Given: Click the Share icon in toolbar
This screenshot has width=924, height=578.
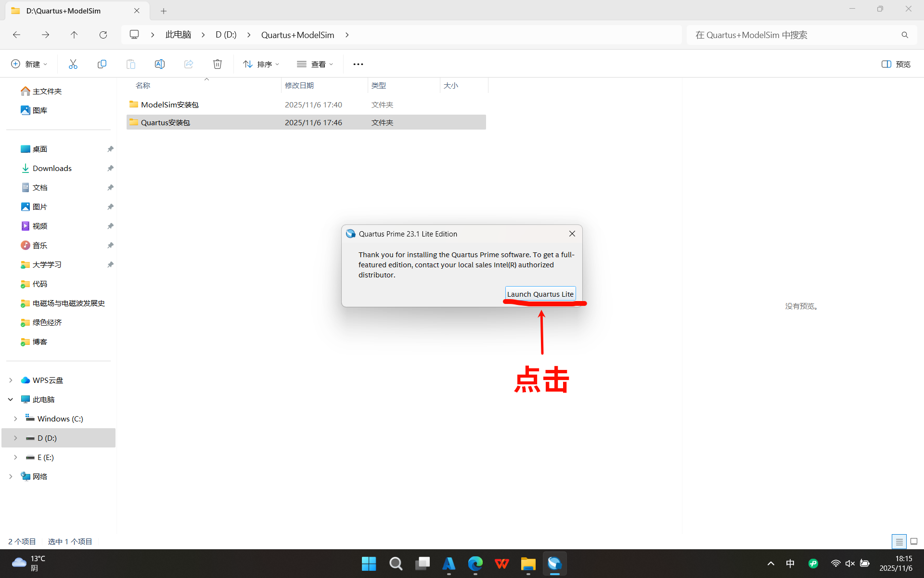Looking at the screenshot, I should tap(189, 64).
